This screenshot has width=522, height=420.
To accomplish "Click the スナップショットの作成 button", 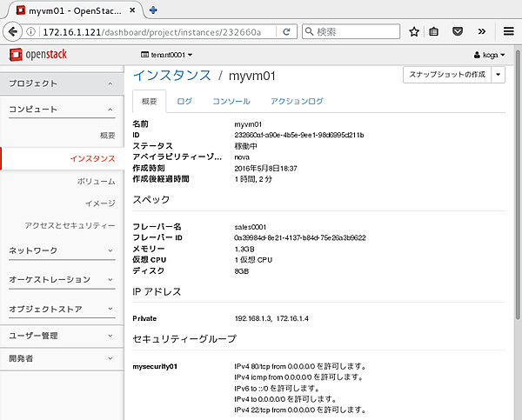I will coord(447,75).
